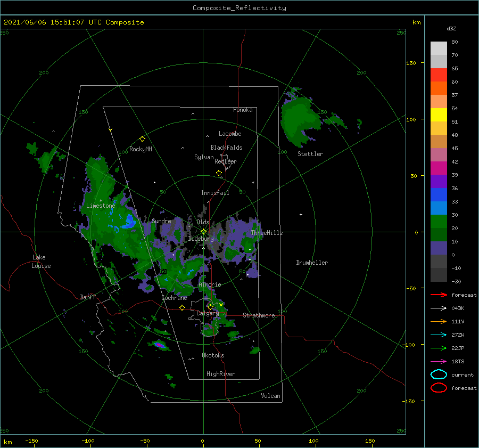Click the Strathmore town label
The image size is (479, 448).
(259, 315)
